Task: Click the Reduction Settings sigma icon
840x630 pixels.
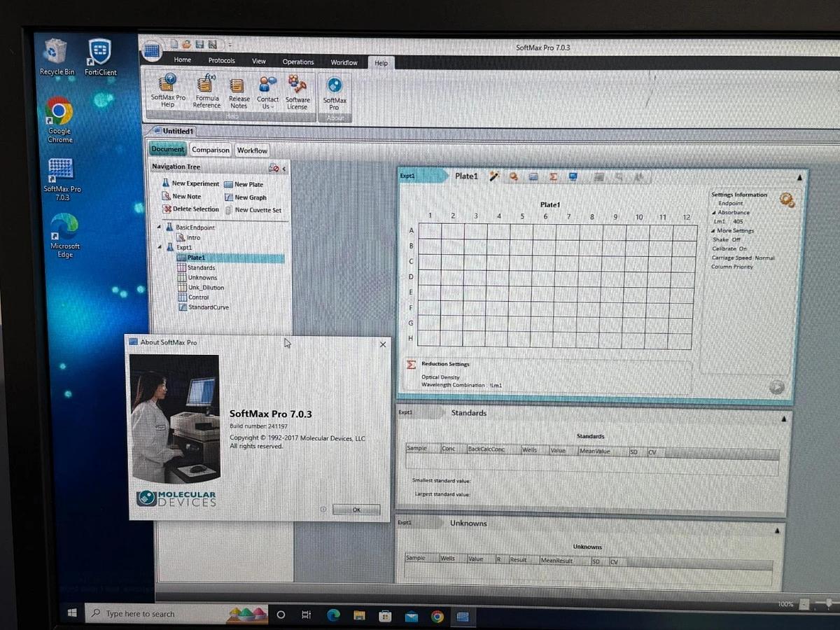Action: pos(411,365)
